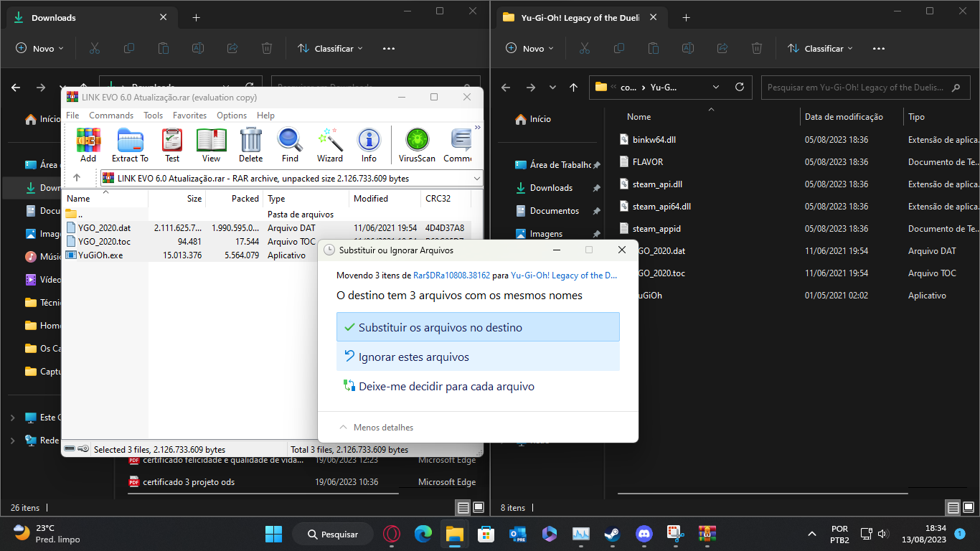The height and width of the screenshot is (551, 980).
Task: Launch the Wizard tool in WinRAR
Action: pyautogui.click(x=329, y=145)
